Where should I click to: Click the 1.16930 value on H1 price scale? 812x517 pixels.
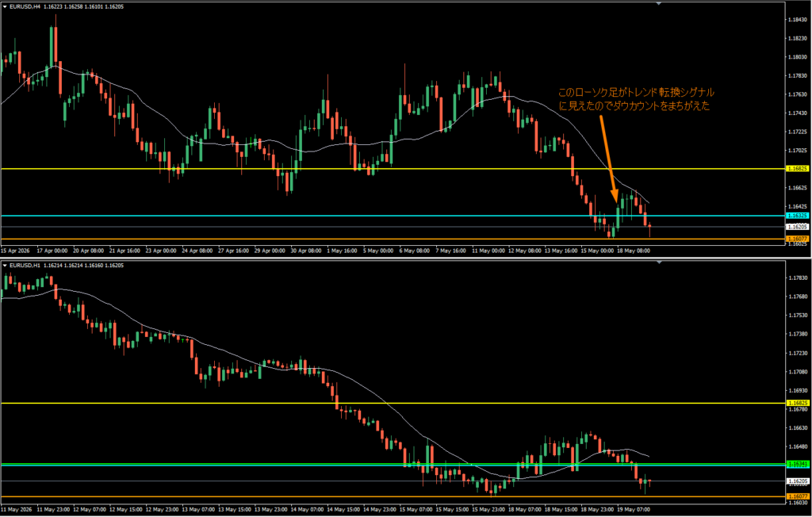[796, 390]
